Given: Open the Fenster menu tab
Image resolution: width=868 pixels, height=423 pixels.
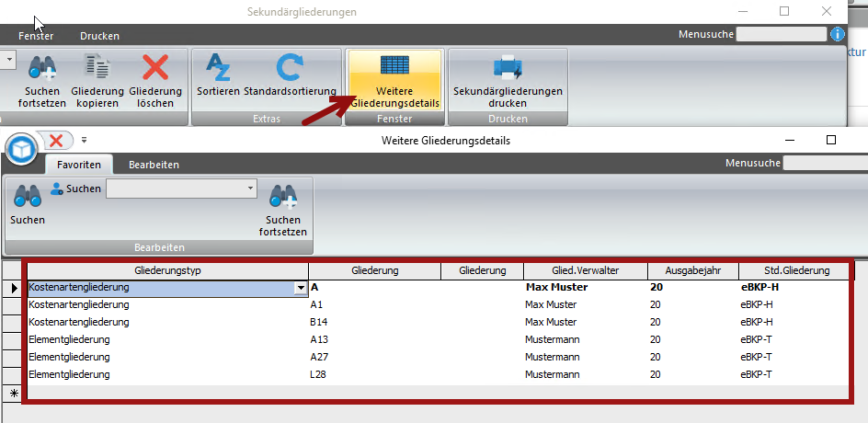Looking at the screenshot, I should pos(36,36).
